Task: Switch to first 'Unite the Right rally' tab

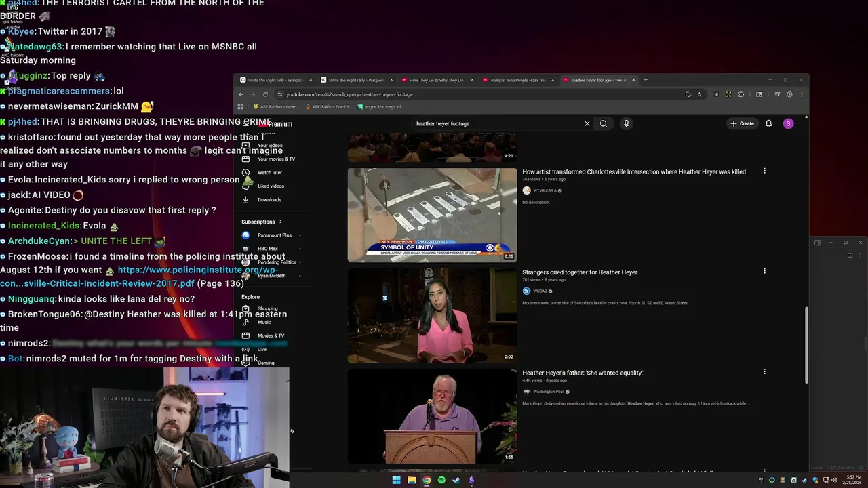Action: 275,80
